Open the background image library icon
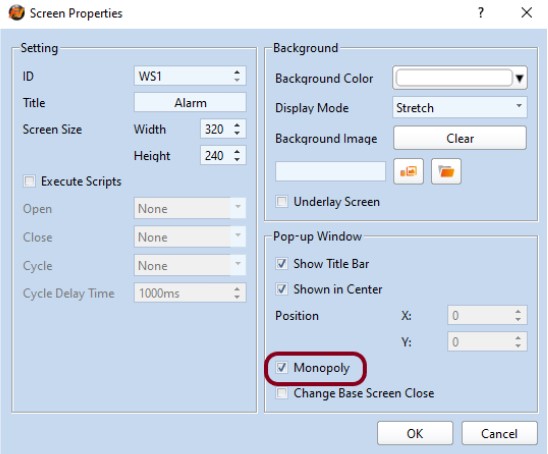The height and width of the screenshot is (454, 548). [408, 171]
